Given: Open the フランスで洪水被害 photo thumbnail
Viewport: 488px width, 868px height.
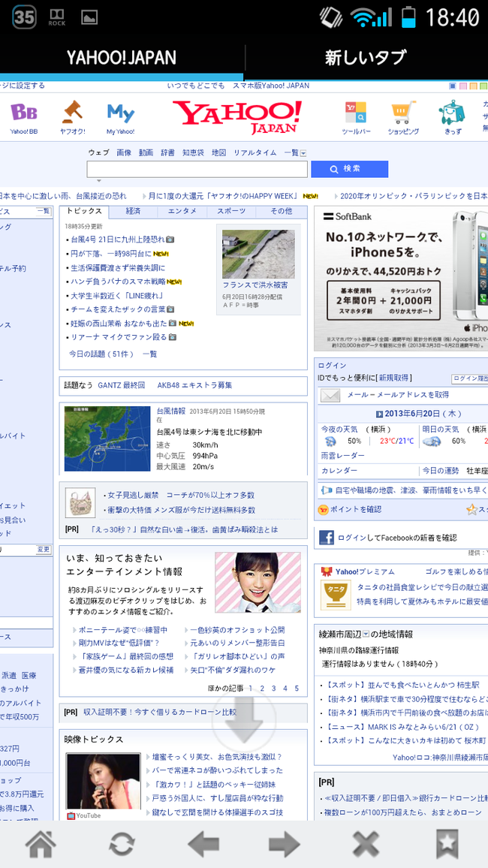Looking at the screenshot, I should pyautogui.click(x=258, y=254).
